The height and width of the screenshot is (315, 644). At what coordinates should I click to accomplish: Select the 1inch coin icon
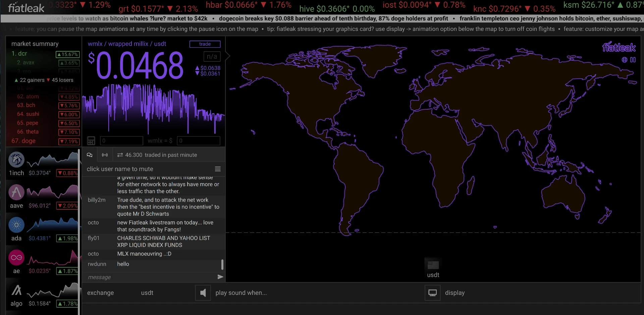(x=16, y=160)
